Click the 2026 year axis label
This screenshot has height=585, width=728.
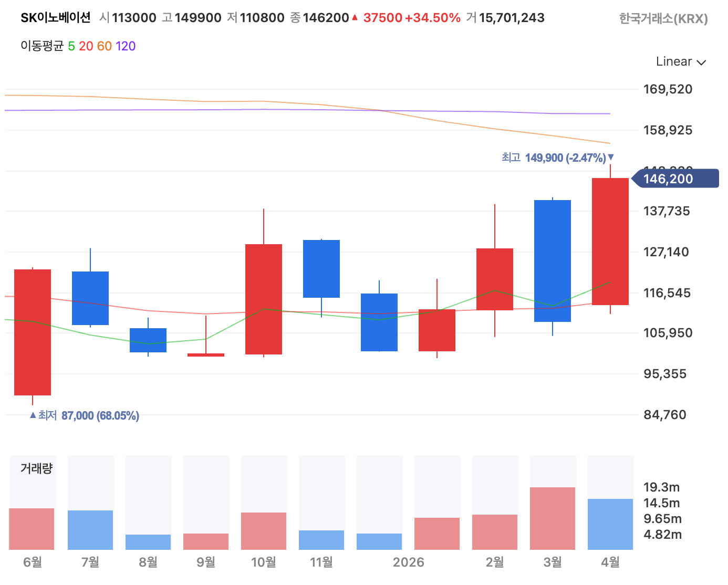(x=409, y=562)
